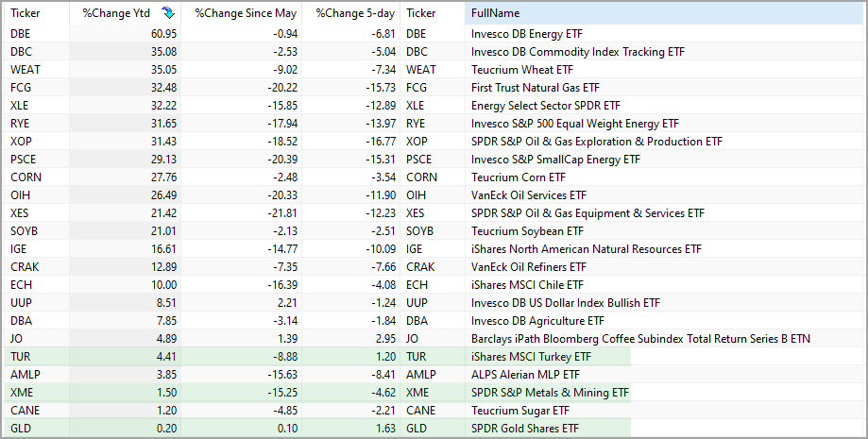Select Barclays iPath Bloomberg Coffee Subindex ETN

tap(640, 339)
